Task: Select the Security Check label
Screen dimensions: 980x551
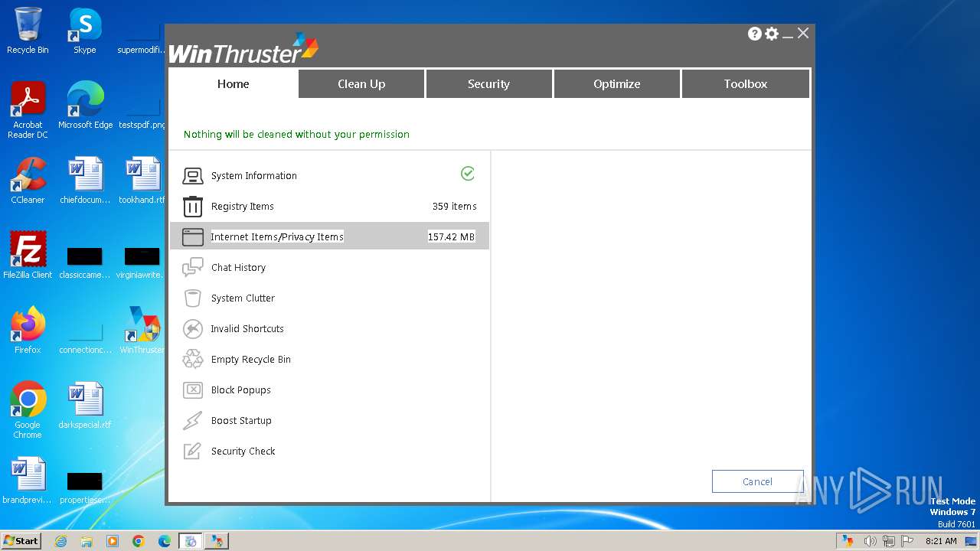Action: click(x=243, y=452)
